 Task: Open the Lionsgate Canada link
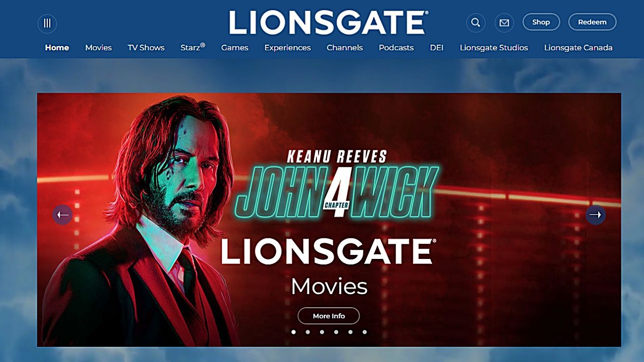click(x=578, y=48)
